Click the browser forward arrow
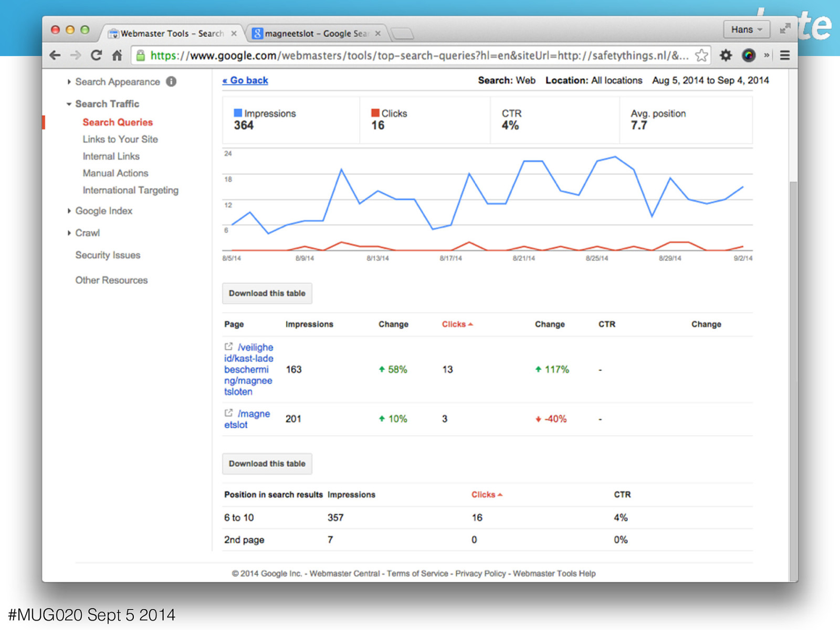This screenshot has height=630, width=840. 76,55
